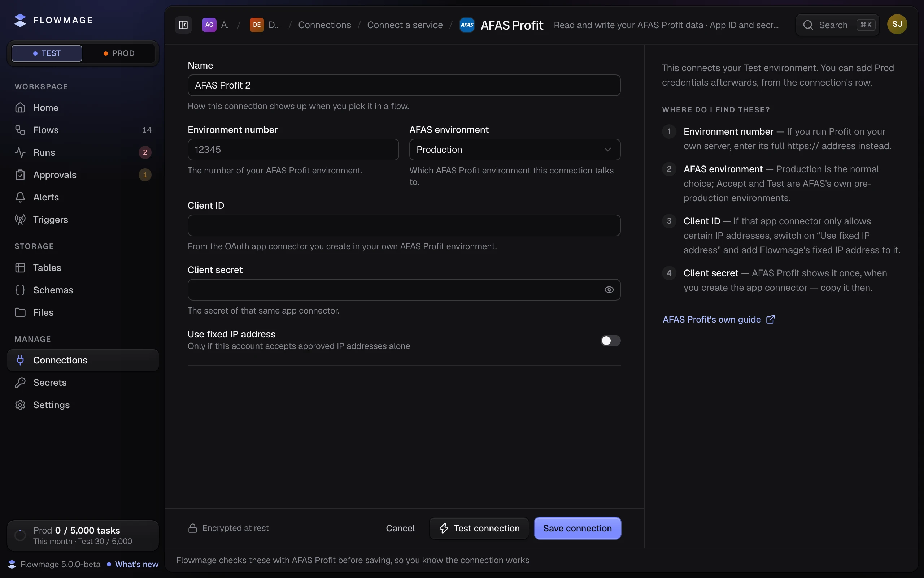Open the AFAS environment dropdown
The image size is (924, 578).
click(515, 150)
